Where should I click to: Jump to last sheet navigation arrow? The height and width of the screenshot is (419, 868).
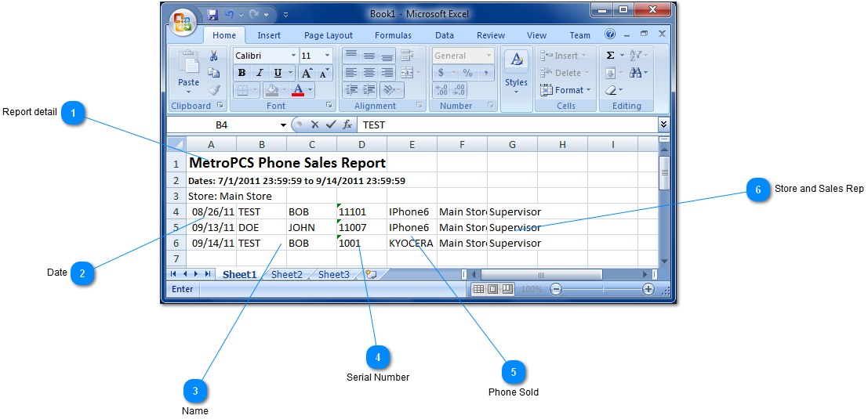(208, 274)
